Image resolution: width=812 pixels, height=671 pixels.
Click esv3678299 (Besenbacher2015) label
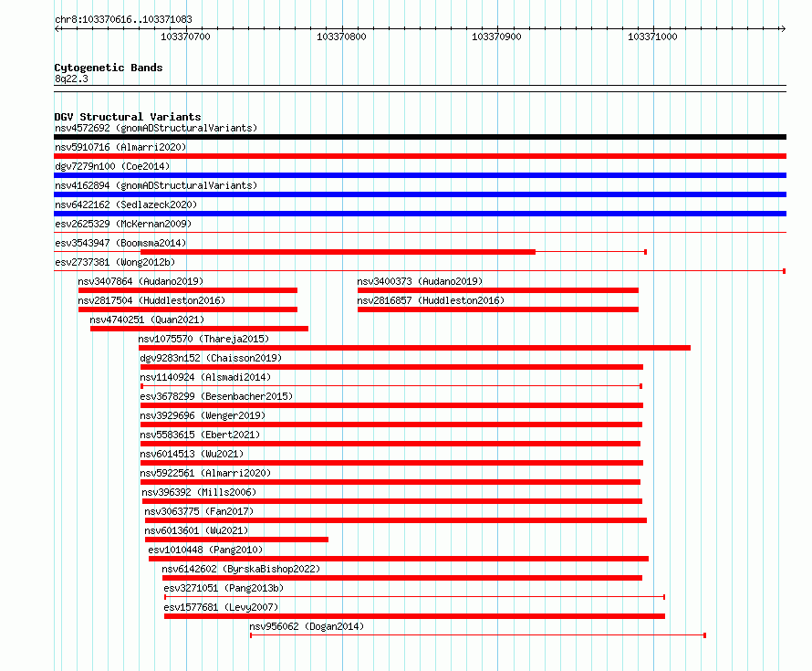216,396
